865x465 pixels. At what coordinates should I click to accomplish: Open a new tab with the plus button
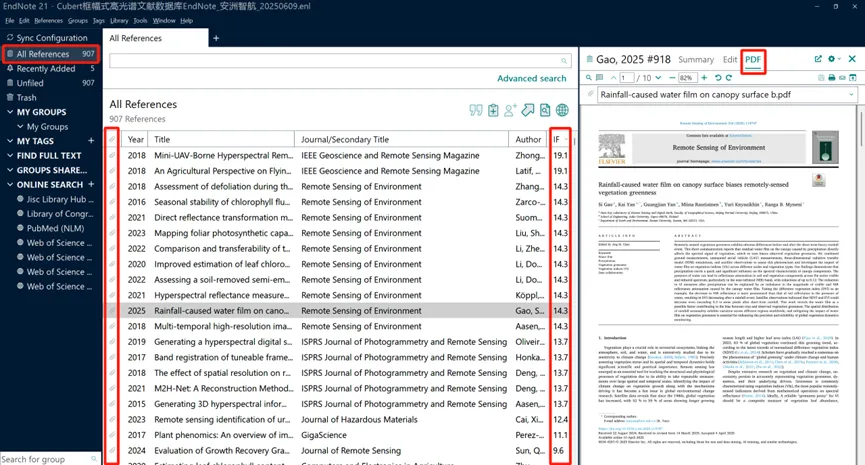click(216, 38)
